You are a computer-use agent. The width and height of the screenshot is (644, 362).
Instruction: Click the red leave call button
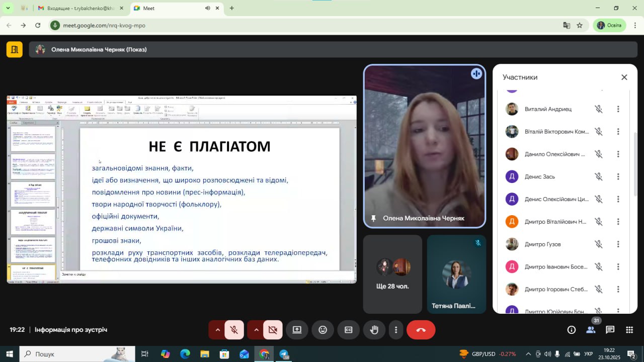(421, 330)
